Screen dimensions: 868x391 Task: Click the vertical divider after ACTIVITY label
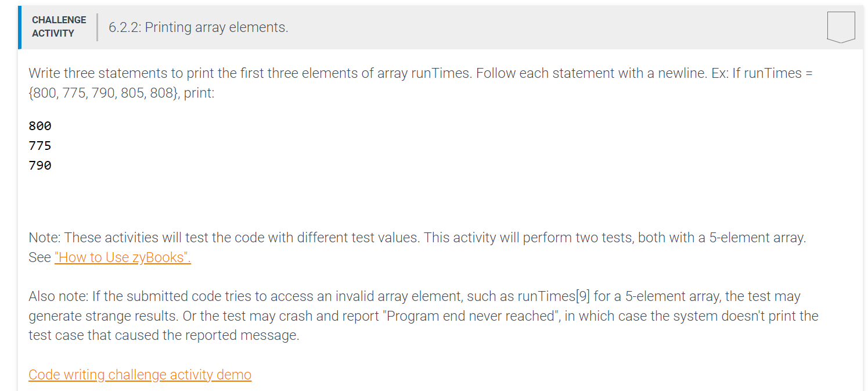(96, 27)
